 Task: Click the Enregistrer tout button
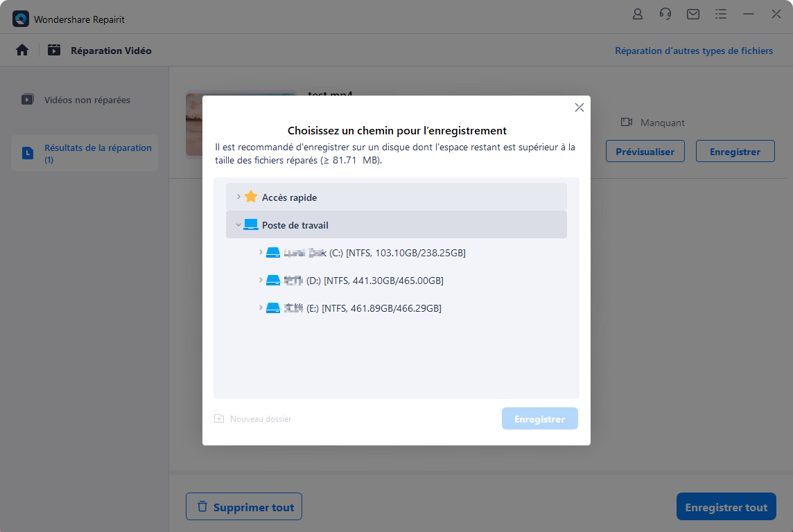pos(726,507)
